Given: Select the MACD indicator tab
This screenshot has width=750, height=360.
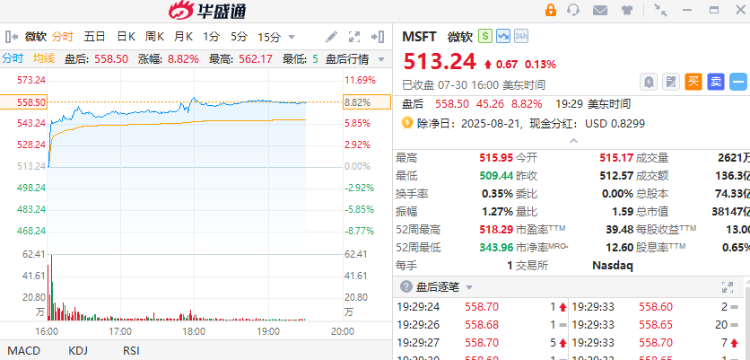Looking at the screenshot, I should 23,350.
